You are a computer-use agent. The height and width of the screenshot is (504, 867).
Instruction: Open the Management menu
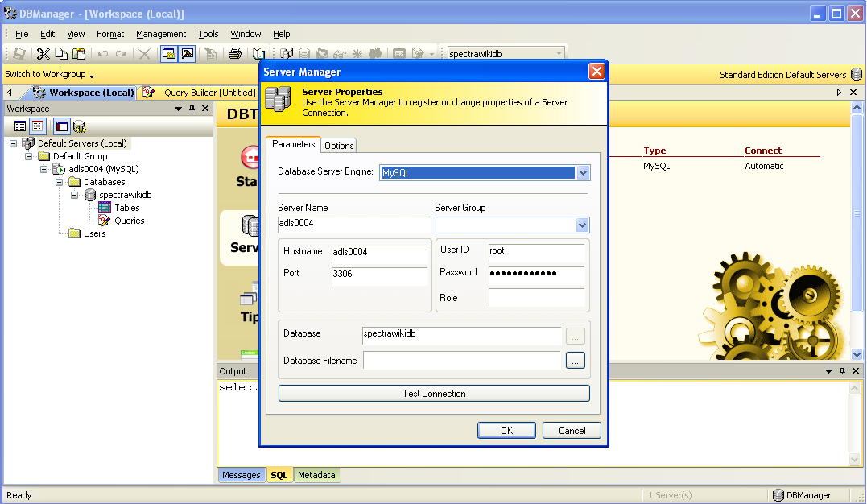pyautogui.click(x=161, y=34)
